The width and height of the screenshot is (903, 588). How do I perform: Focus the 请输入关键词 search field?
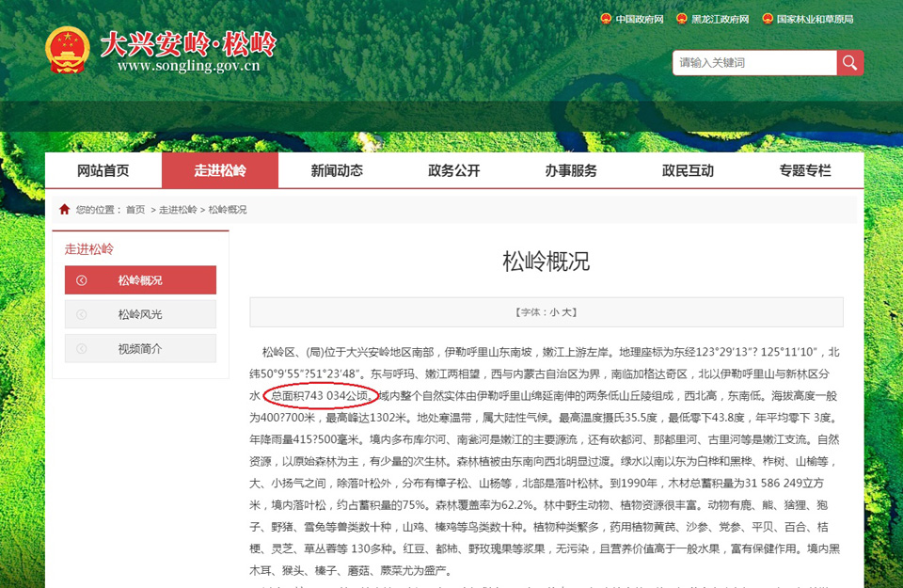click(753, 63)
